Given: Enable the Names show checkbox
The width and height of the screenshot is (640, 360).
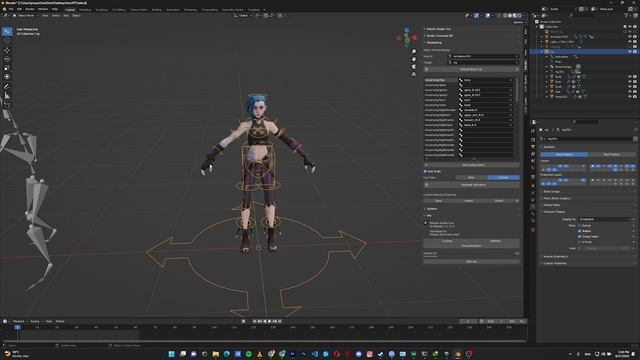Looking at the screenshot, I should 580,226.
